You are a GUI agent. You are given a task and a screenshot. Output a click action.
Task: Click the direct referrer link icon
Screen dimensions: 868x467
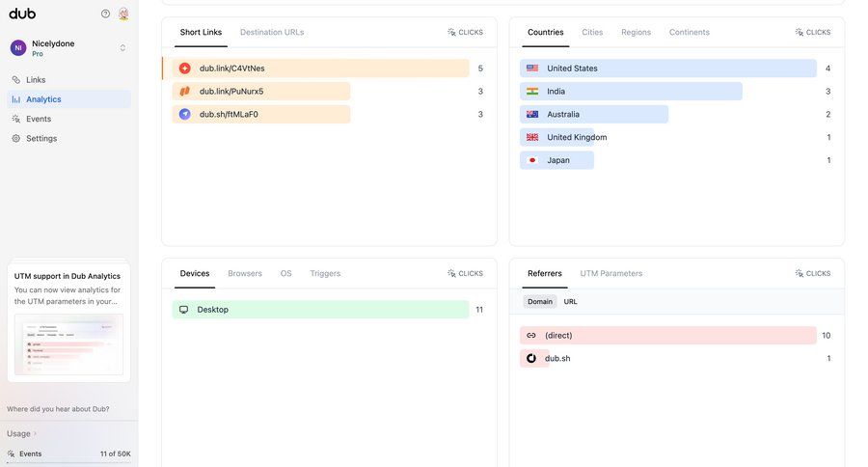(x=531, y=336)
